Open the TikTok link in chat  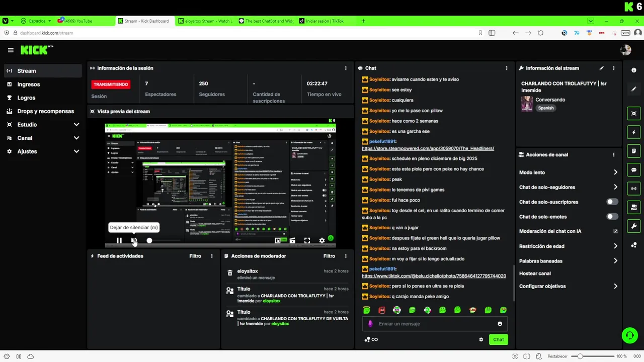click(434, 276)
